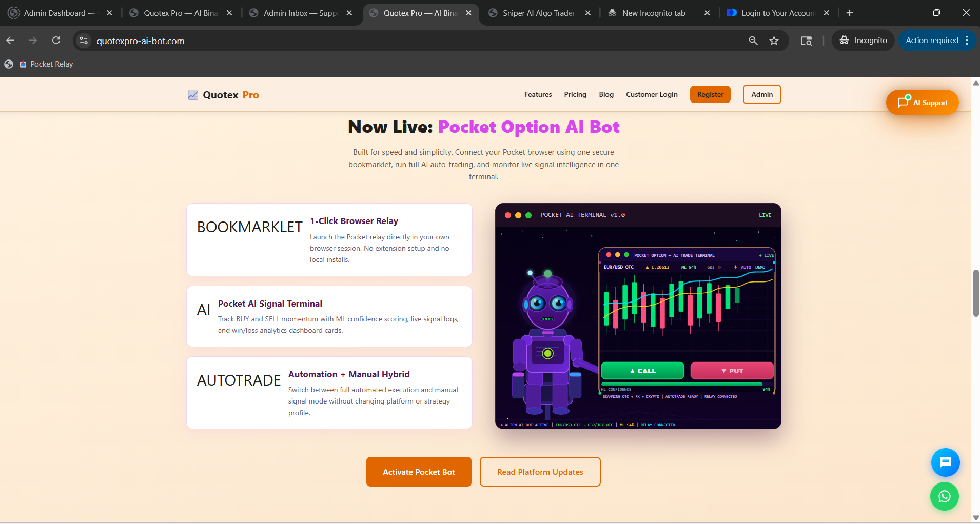Click the pink PUT button in terminal
Image resolution: width=980 pixels, height=524 pixels.
pos(732,371)
